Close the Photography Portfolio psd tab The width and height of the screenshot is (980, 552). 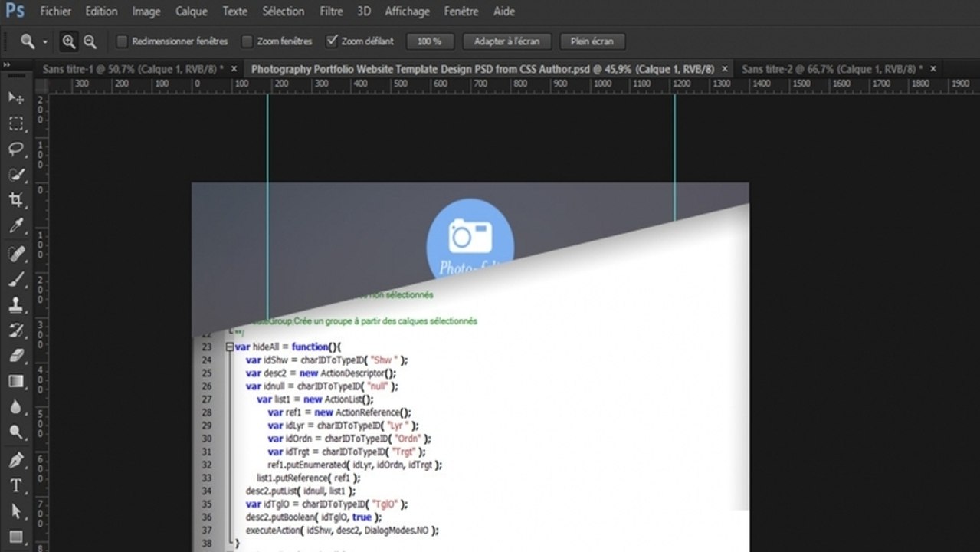click(x=725, y=68)
